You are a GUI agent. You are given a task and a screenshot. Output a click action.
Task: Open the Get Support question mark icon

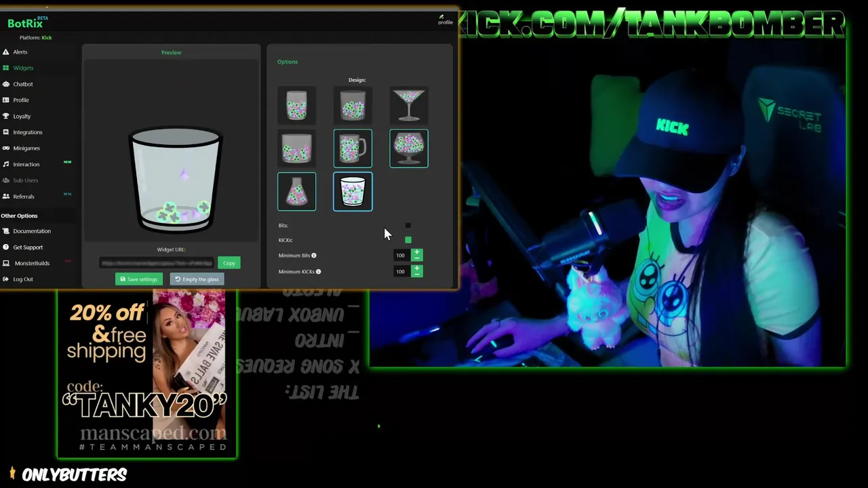pos(6,247)
